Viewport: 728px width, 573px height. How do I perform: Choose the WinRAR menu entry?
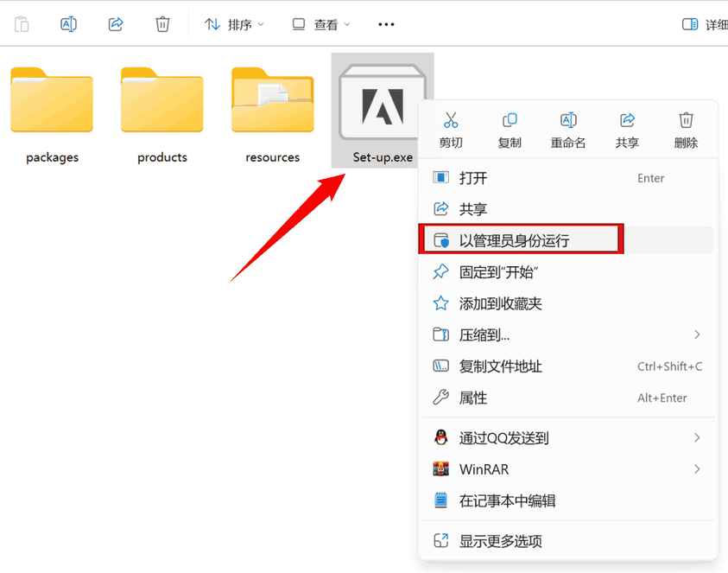tap(567, 469)
